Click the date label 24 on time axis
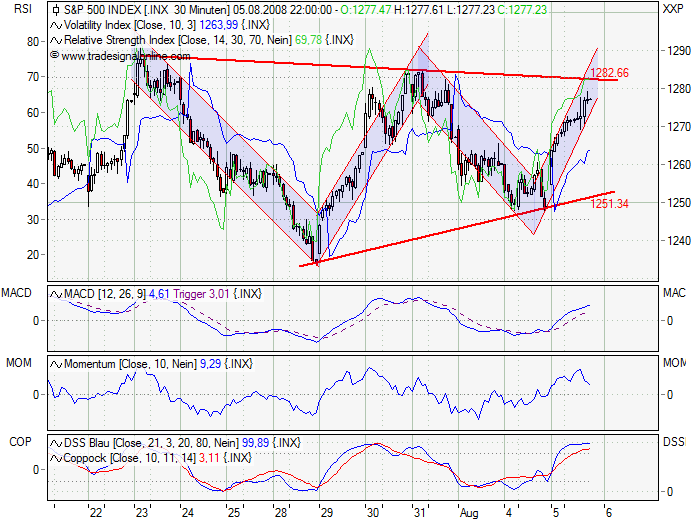The height and width of the screenshot is (520, 700). point(188,512)
